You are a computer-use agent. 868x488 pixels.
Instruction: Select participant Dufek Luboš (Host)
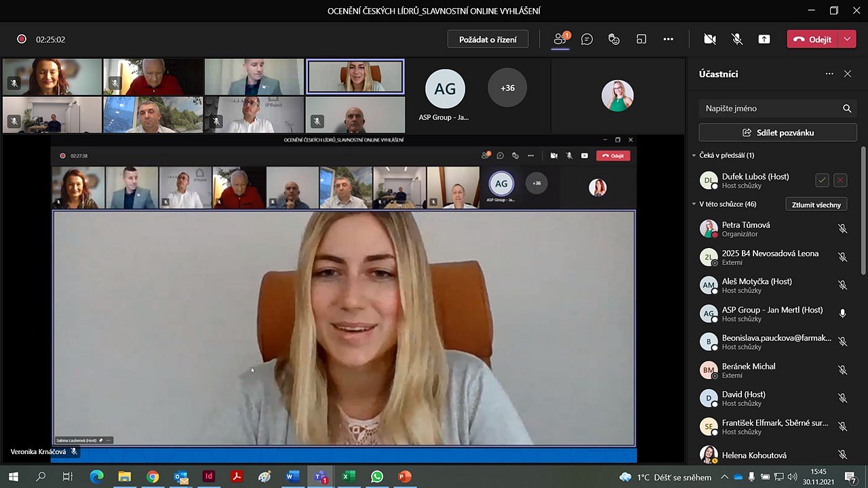coord(755,180)
